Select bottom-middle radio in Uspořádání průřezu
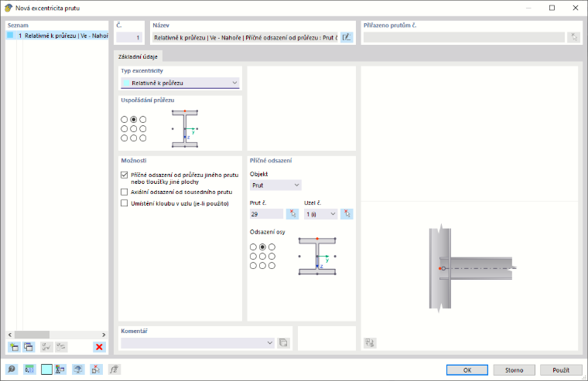 tap(134, 138)
